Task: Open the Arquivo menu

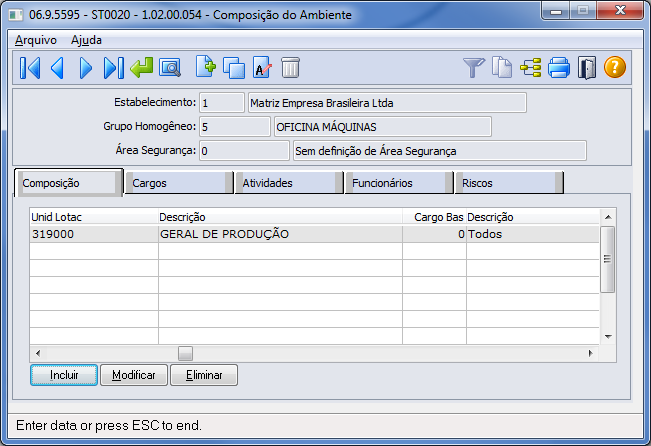Action: pyautogui.click(x=36, y=40)
